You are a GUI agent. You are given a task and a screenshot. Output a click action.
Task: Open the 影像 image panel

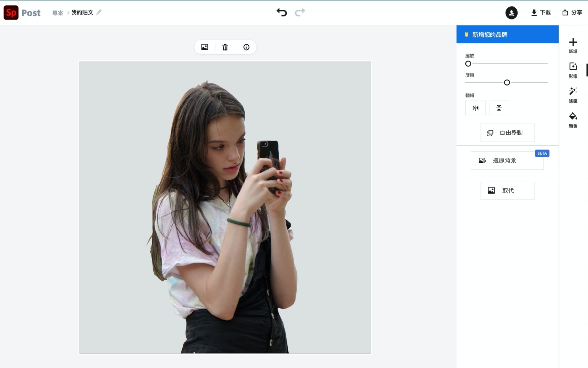pyautogui.click(x=573, y=70)
